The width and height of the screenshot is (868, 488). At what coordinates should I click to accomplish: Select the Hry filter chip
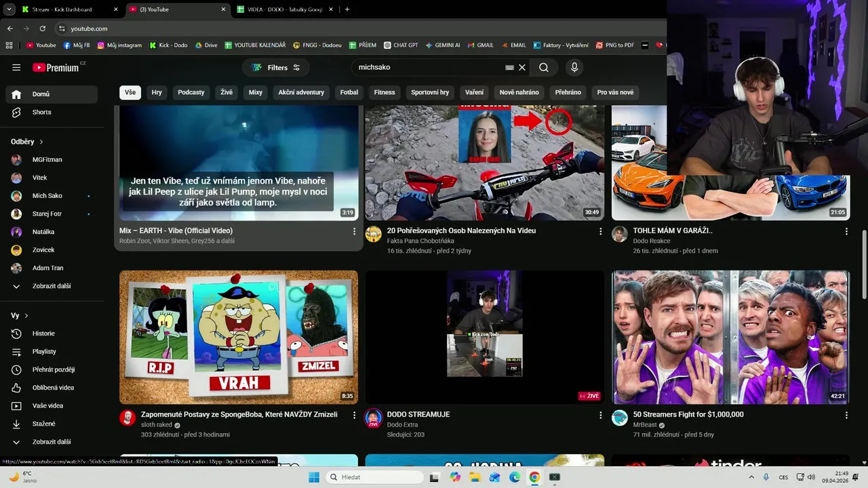pyautogui.click(x=157, y=92)
